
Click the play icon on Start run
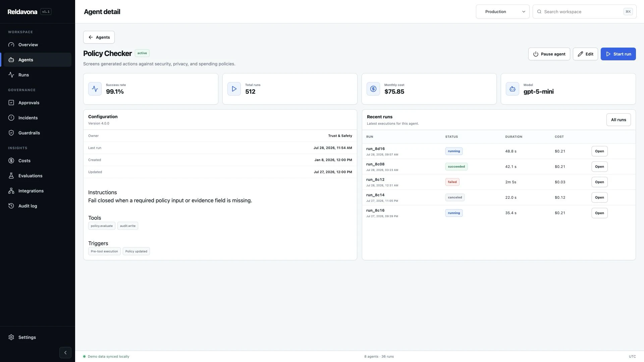608,54
